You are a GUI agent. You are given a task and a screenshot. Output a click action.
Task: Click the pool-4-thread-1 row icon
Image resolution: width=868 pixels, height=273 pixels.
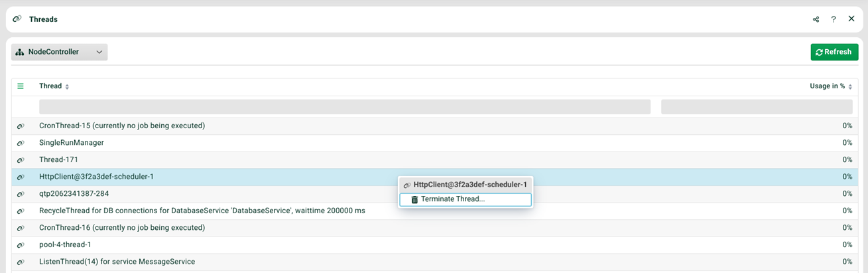21,245
